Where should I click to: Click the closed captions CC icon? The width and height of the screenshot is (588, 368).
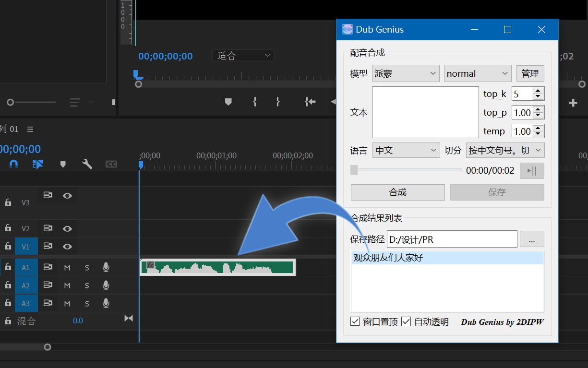tap(111, 164)
